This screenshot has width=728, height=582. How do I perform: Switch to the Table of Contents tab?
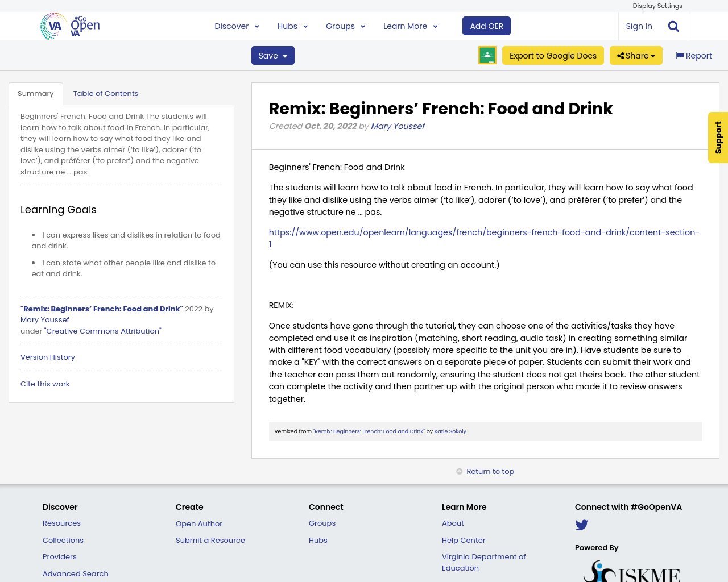coord(105,93)
